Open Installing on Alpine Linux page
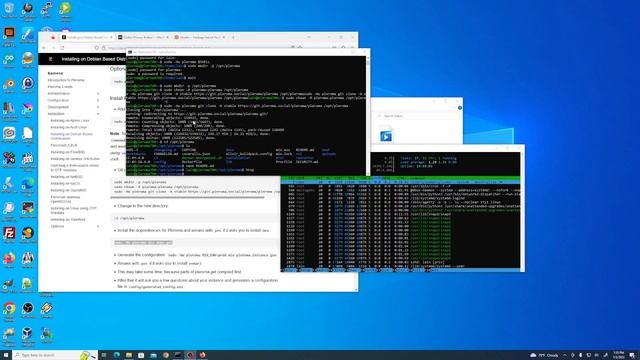The width and height of the screenshot is (640, 360). pos(70,121)
